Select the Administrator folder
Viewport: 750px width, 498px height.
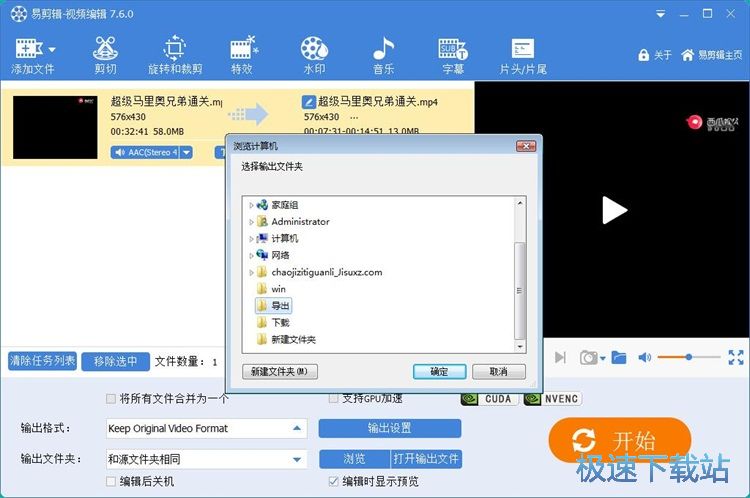pos(293,221)
